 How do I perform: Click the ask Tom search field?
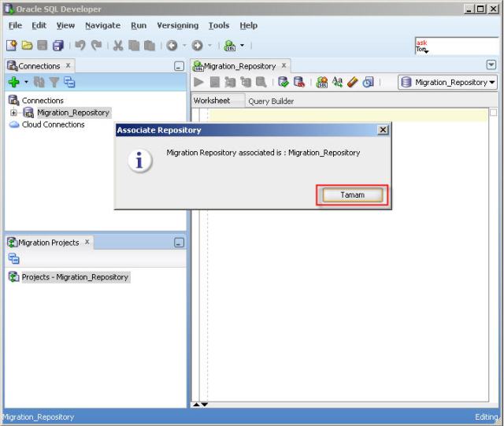point(457,46)
